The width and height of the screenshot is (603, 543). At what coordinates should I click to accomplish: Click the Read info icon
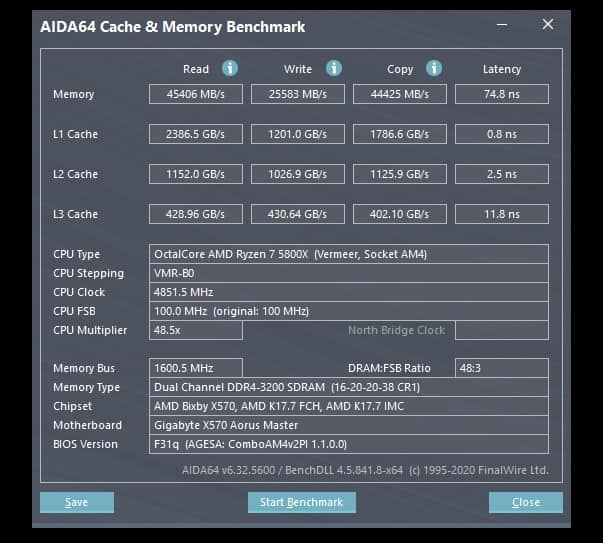tap(230, 68)
